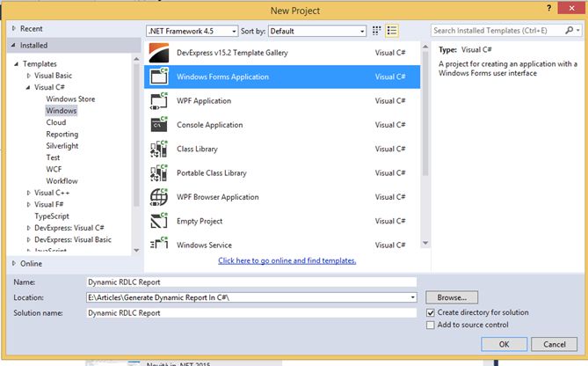Select the Workflow template category

point(62,180)
